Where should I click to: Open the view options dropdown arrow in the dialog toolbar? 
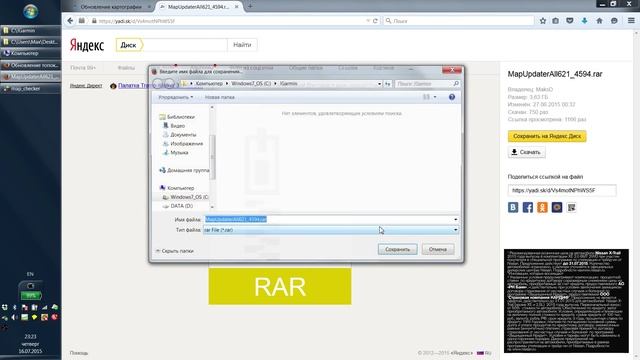tap(435, 97)
